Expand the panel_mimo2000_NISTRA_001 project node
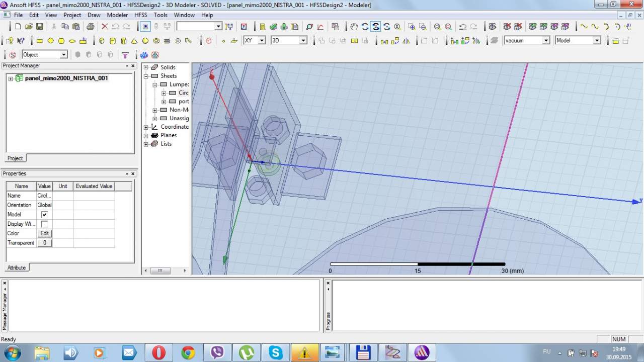 pos(11,78)
